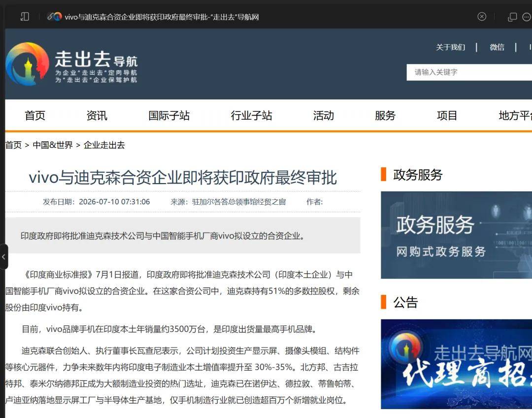This screenshot has height=418, width=532.
Task: Open the 项目 navigation menu
Action: (447, 116)
